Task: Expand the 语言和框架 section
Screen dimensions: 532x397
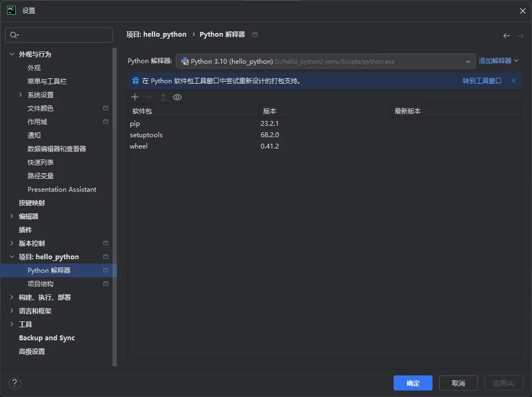Action: [x=12, y=311]
